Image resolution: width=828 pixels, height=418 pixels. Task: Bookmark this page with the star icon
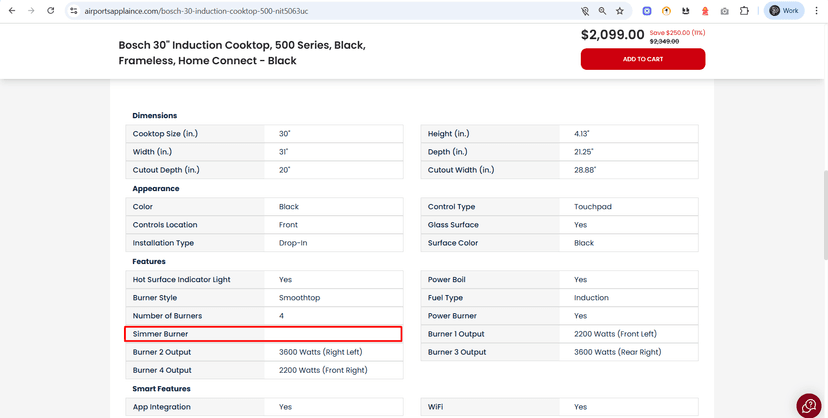(620, 11)
